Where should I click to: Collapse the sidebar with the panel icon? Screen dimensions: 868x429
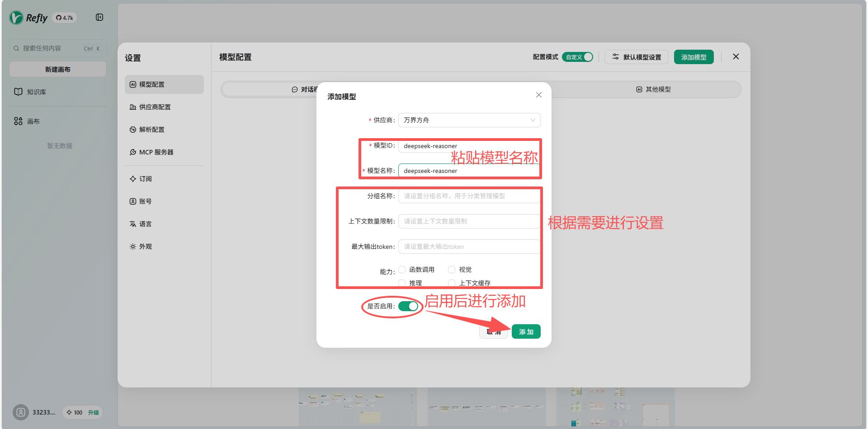(x=99, y=17)
